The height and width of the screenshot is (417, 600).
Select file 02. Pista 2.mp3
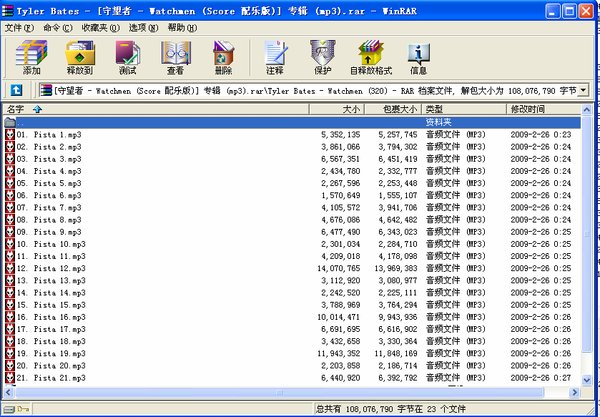(x=49, y=147)
